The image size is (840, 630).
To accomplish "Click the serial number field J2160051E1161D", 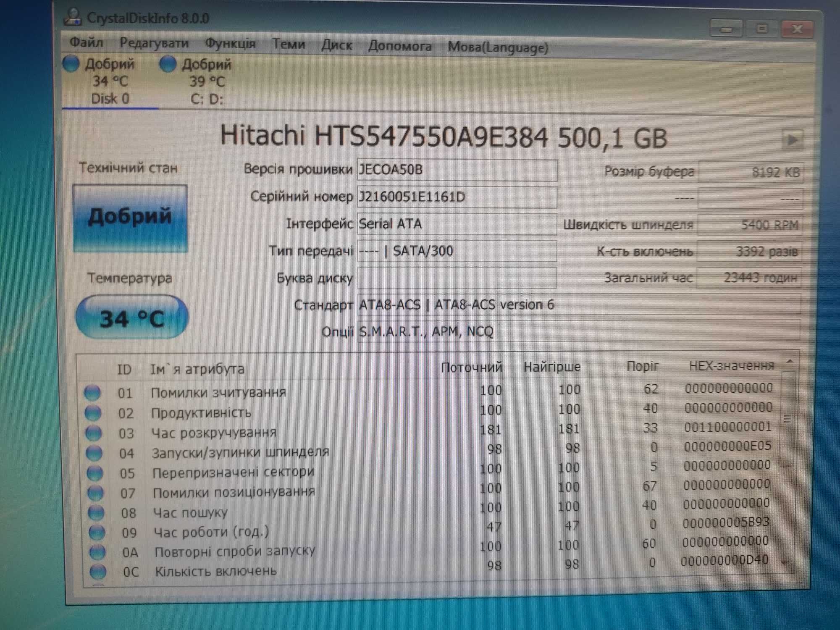I will point(457,197).
